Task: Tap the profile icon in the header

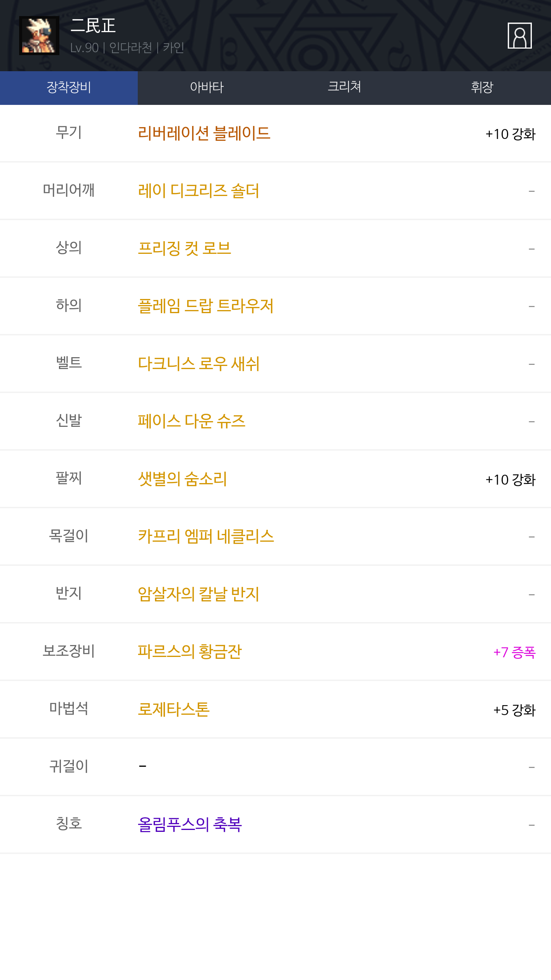Action: tap(519, 36)
